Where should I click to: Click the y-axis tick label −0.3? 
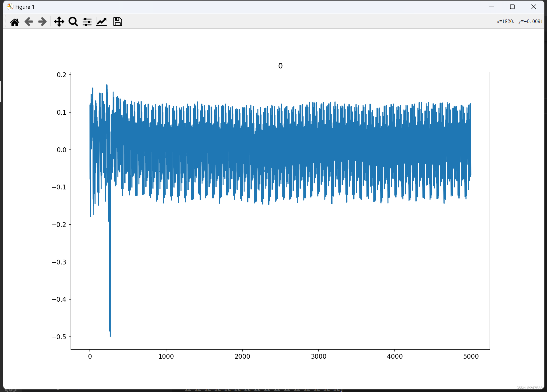59,262
